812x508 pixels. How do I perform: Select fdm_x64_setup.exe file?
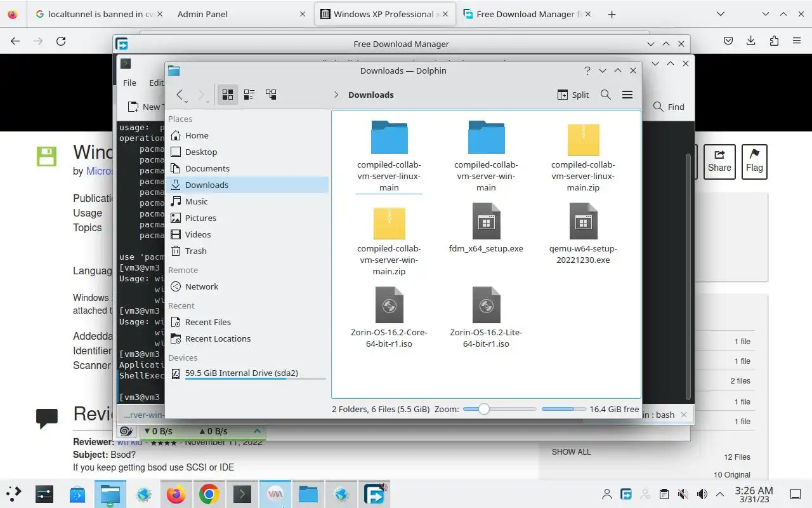486,229
